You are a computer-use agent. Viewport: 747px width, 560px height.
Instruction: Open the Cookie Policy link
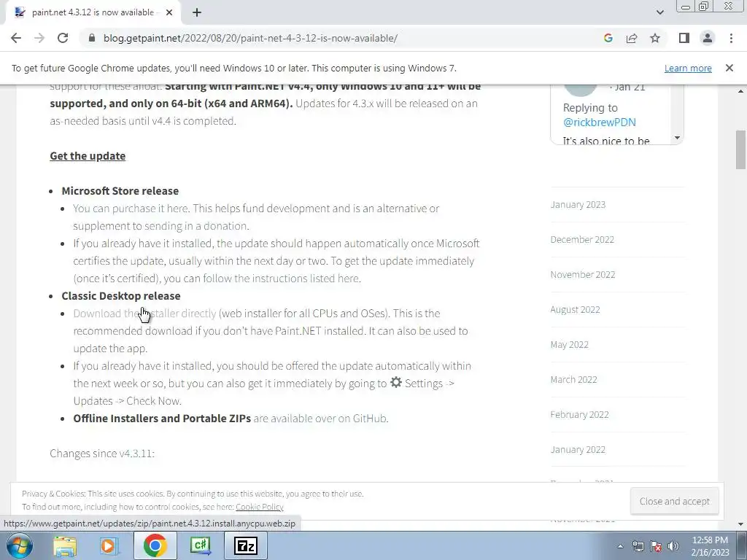pyautogui.click(x=259, y=507)
